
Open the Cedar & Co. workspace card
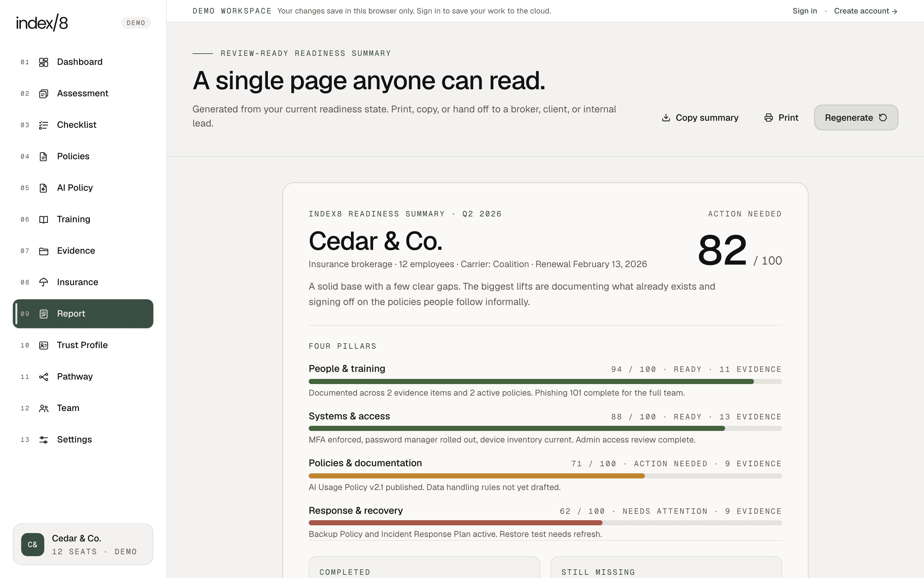coord(83,544)
